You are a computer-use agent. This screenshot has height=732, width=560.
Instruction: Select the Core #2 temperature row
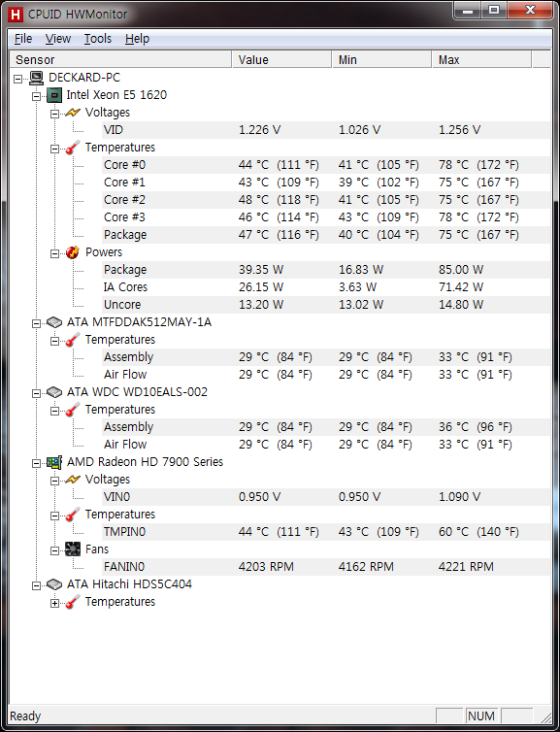(326, 200)
